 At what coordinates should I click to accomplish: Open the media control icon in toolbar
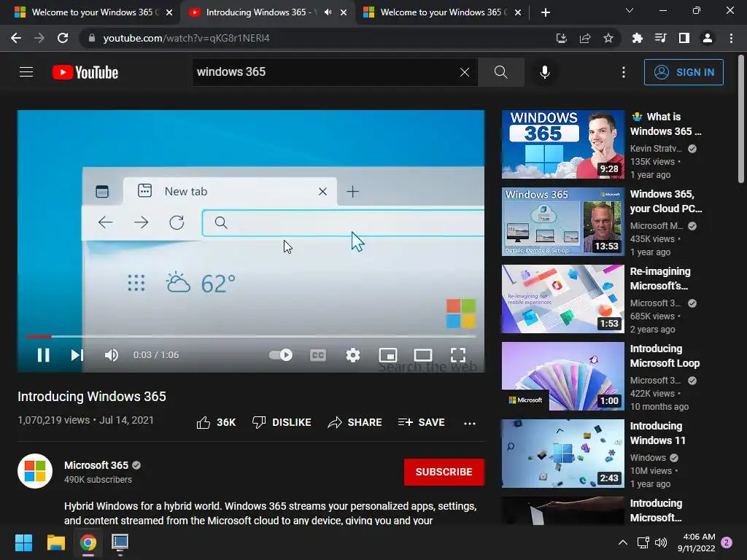(x=660, y=38)
